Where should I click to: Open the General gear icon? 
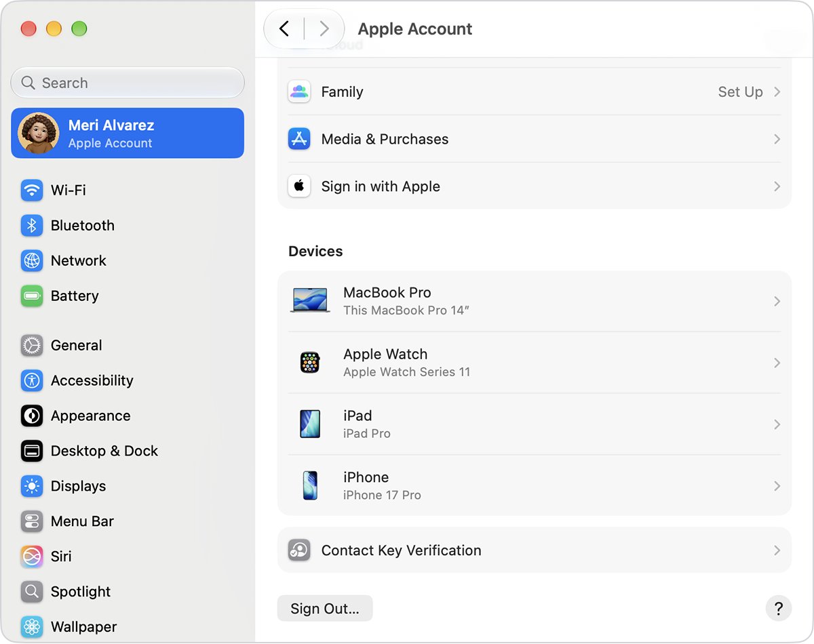[x=32, y=346]
